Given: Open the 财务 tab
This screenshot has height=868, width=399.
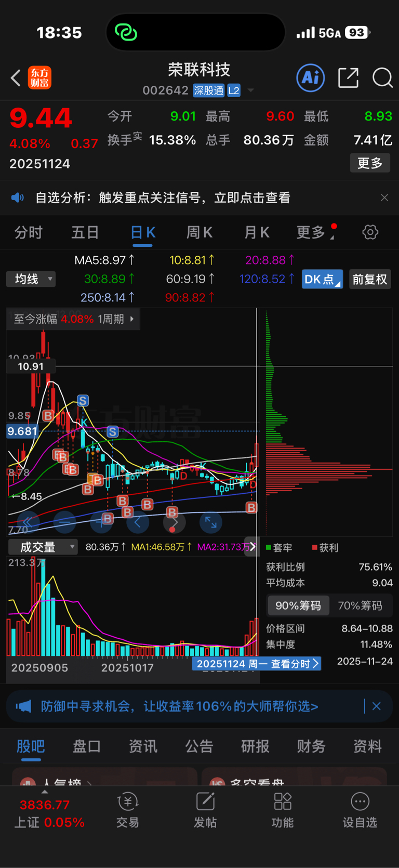Looking at the screenshot, I should click(311, 746).
